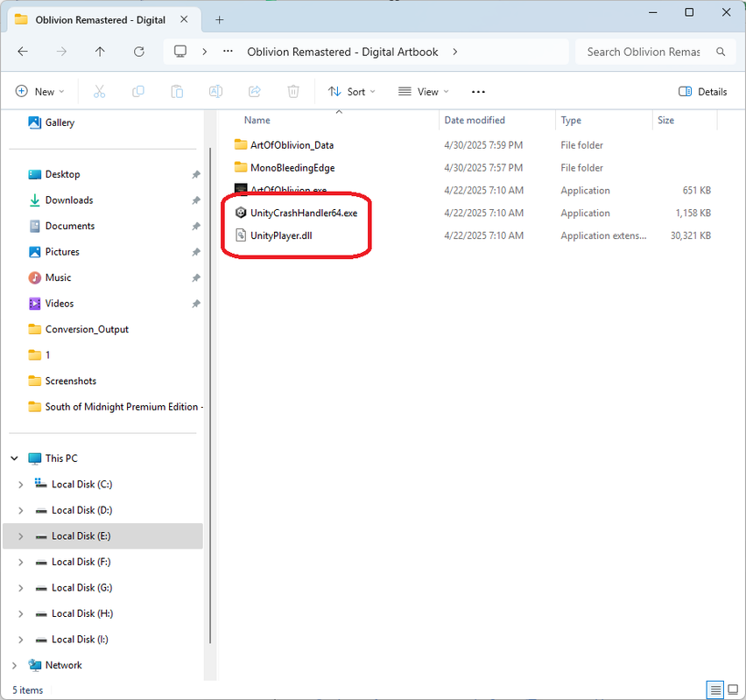The image size is (746, 700).
Task: Expand Local Disk (I:) node
Action: (x=20, y=640)
